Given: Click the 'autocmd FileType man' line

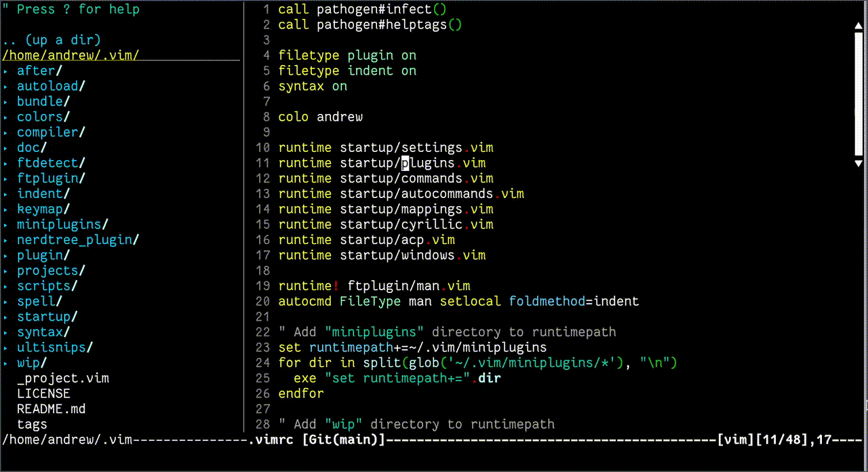Looking at the screenshot, I should pyautogui.click(x=458, y=301).
